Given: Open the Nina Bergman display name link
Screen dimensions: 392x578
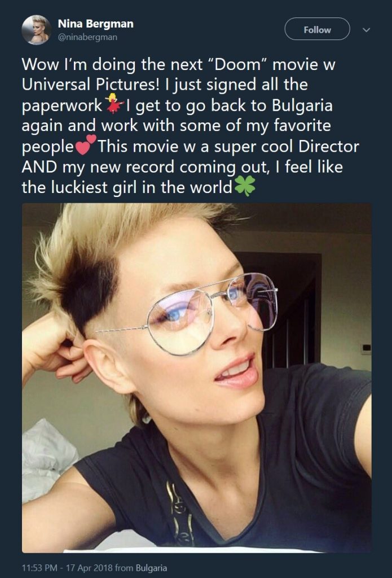Looking at the screenshot, I should coord(95,24).
